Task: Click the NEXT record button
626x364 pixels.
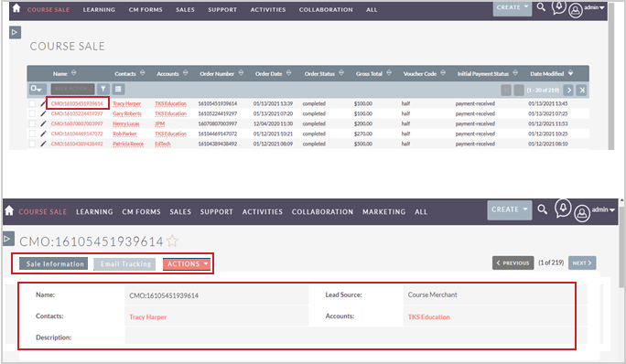Action: [x=582, y=263]
